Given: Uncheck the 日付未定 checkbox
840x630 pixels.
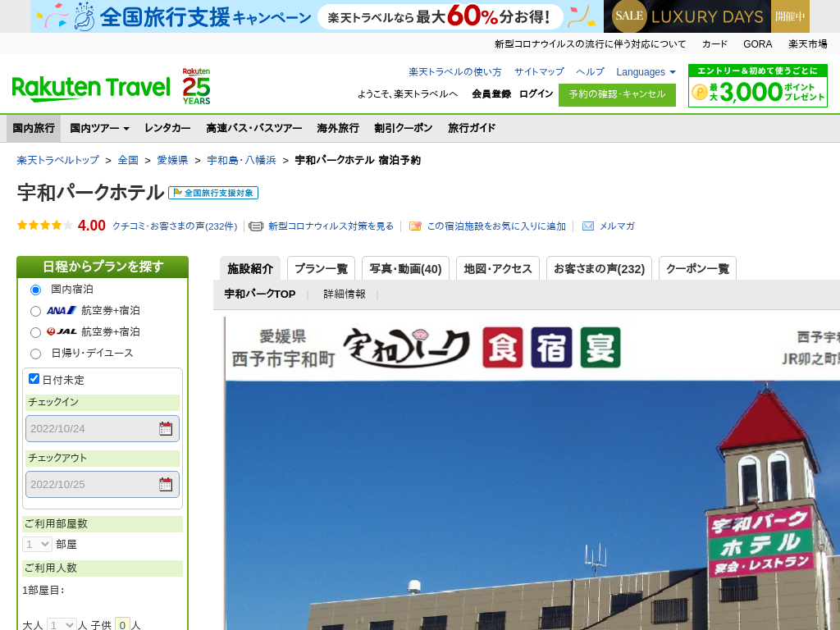Looking at the screenshot, I should click(34, 379).
